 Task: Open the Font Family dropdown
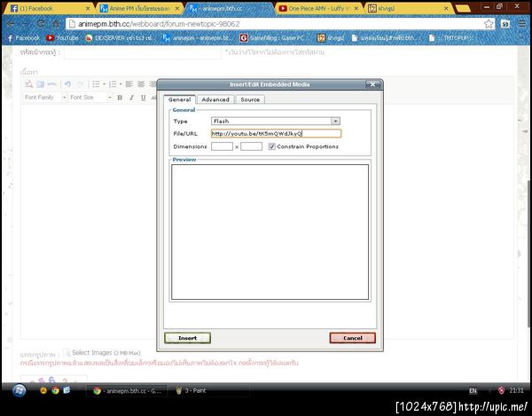coord(45,98)
